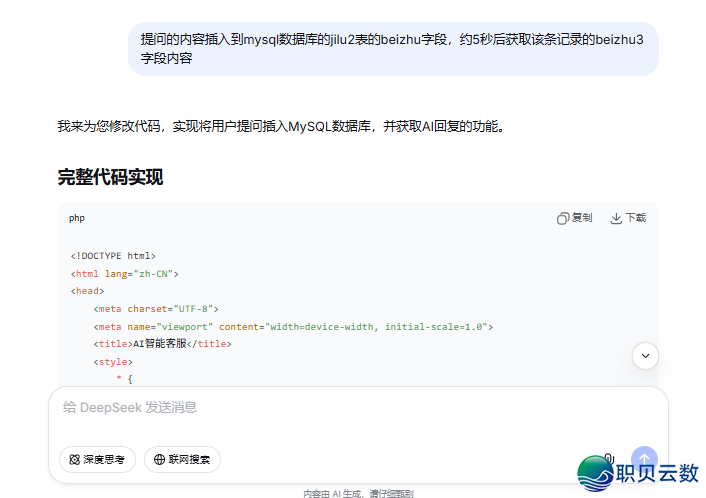The height and width of the screenshot is (498, 706).
Task: Click the html lang="zh-CN" code line
Action: coord(124,274)
